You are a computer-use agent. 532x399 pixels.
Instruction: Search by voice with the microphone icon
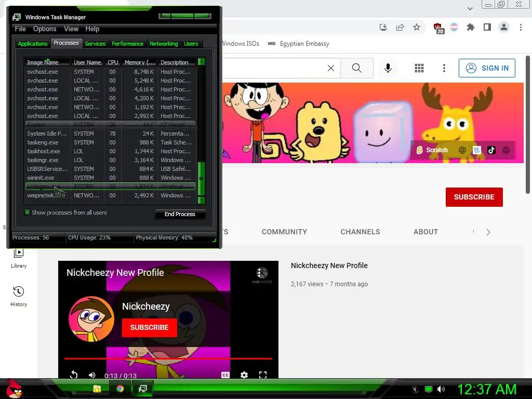tap(388, 68)
